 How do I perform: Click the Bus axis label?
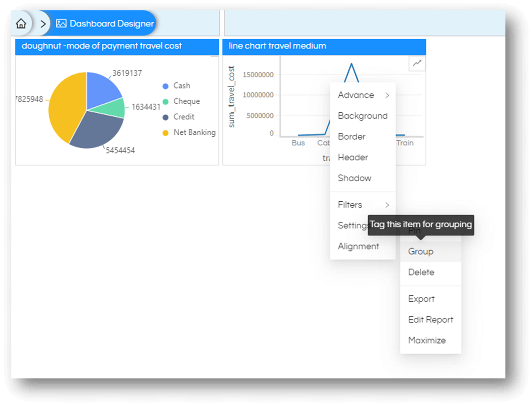tap(298, 143)
